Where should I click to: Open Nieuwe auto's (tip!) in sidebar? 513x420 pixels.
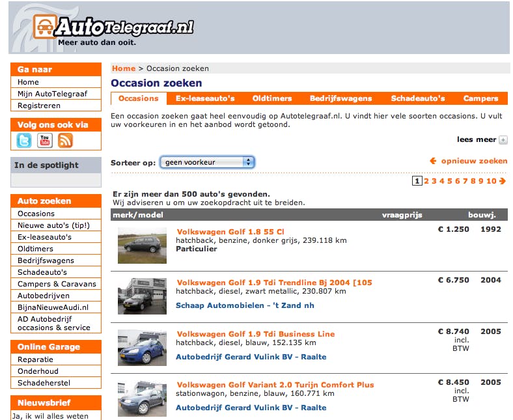(56, 225)
